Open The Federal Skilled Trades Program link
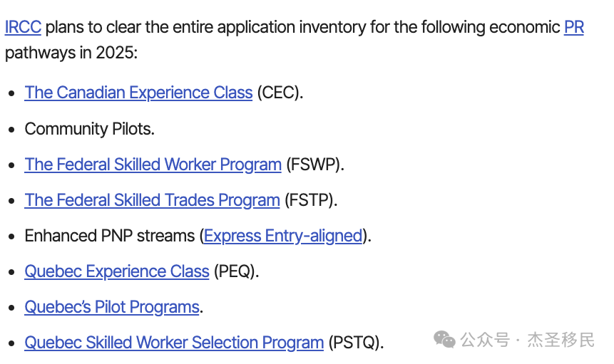 point(152,200)
